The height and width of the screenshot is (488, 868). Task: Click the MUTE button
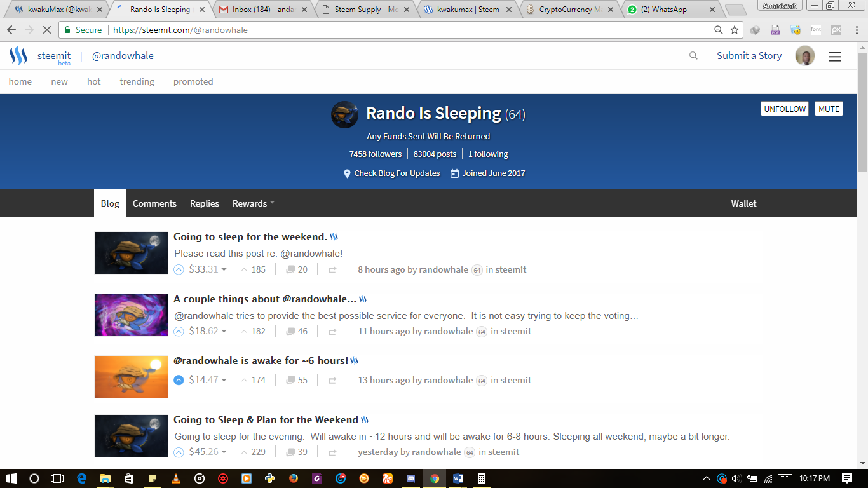click(829, 109)
